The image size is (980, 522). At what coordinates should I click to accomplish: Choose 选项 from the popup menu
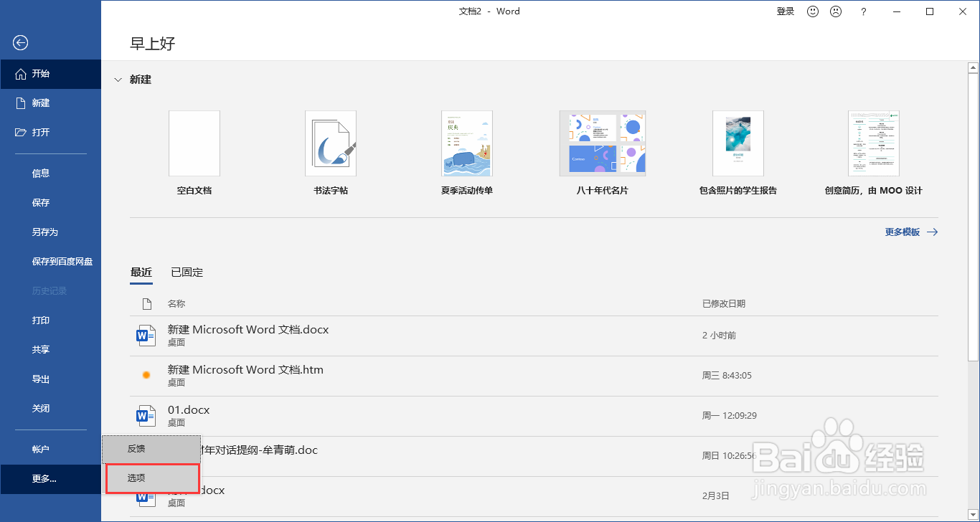pos(151,478)
